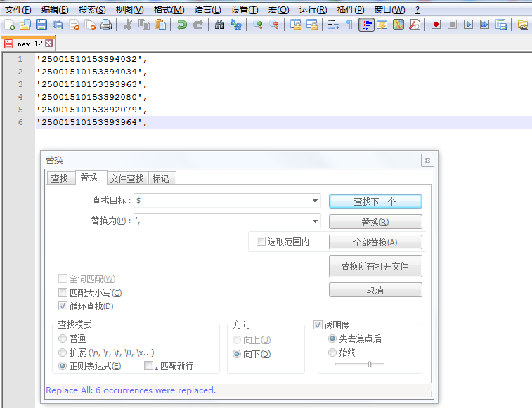Click the New file toolbar icon
Image resolution: width=532 pixels, height=408 pixels.
9,25
